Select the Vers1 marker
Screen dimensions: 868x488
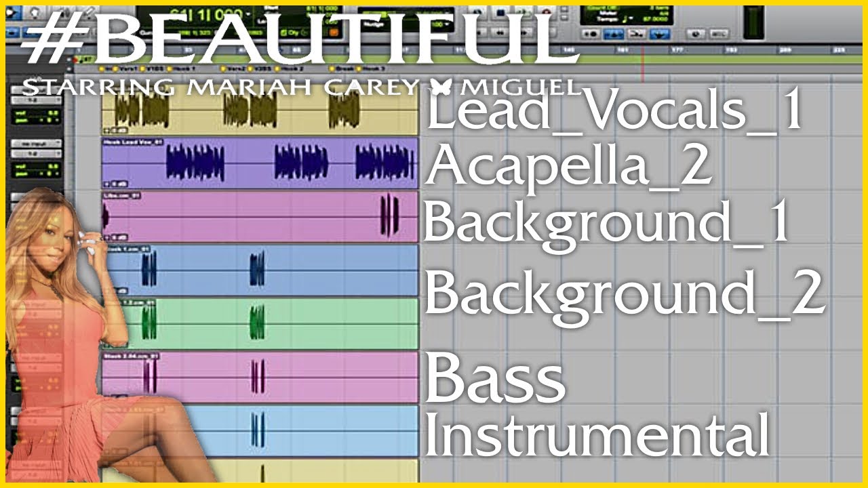126,68
